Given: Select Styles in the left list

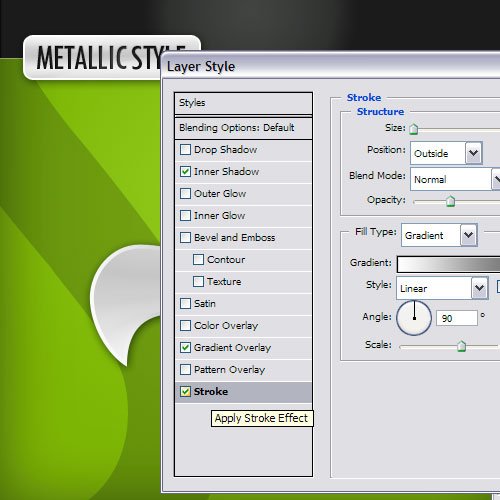Looking at the screenshot, I should click(243, 103).
